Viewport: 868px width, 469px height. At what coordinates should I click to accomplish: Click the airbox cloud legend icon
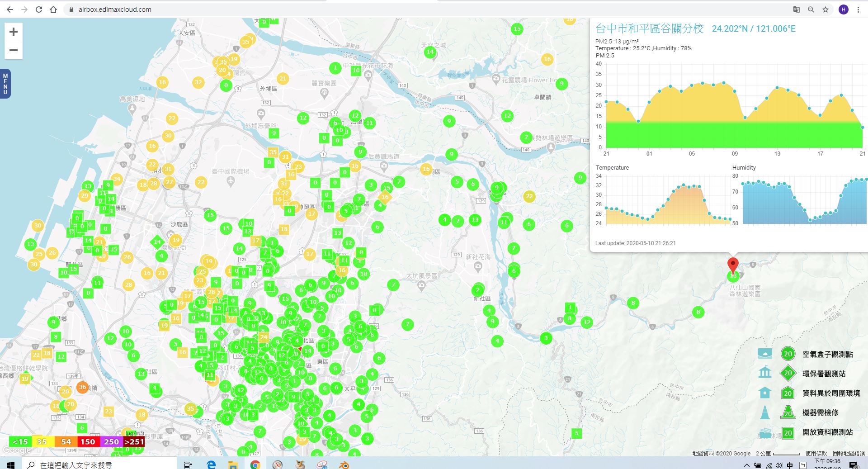pos(765,354)
